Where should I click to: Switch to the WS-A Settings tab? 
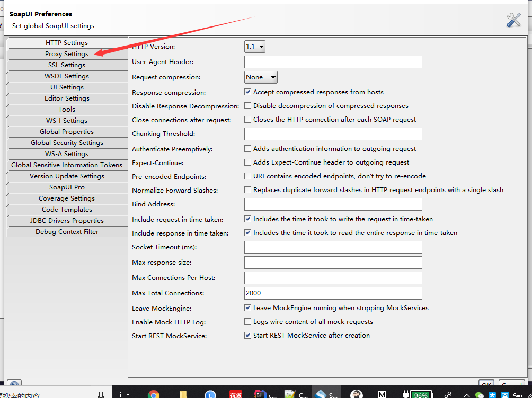(x=67, y=154)
